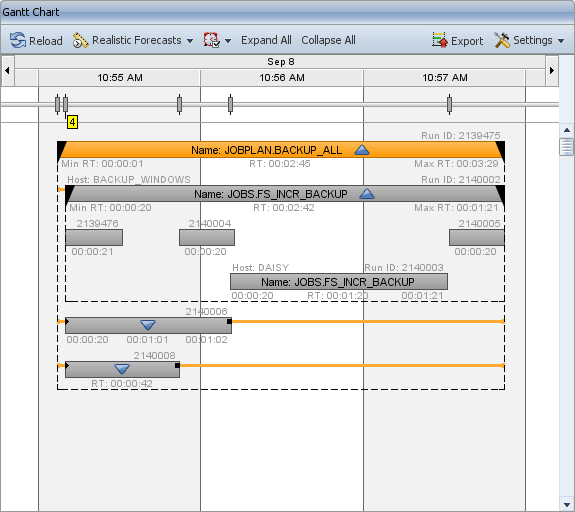The width and height of the screenshot is (575, 512).
Task: Select the marker above the yellow 4 badge
Action: click(65, 104)
